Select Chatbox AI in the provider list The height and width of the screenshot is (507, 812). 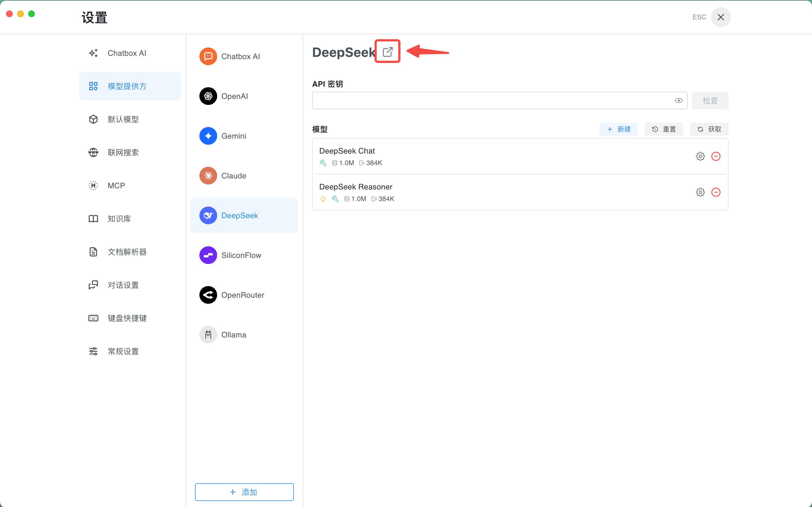point(244,56)
